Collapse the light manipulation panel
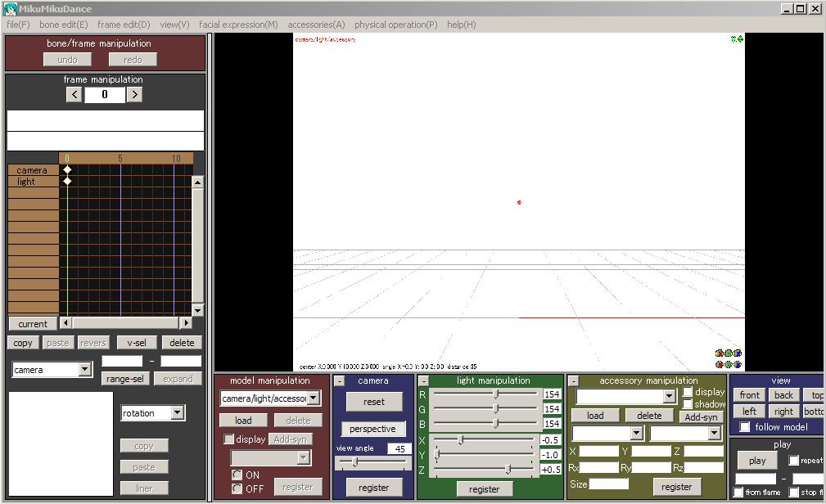Viewport: 826px width, 504px height. [x=423, y=380]
